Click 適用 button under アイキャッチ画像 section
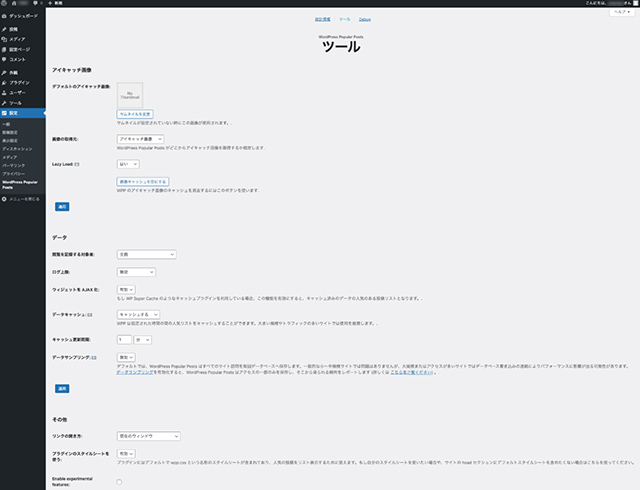 coord(62,207)
